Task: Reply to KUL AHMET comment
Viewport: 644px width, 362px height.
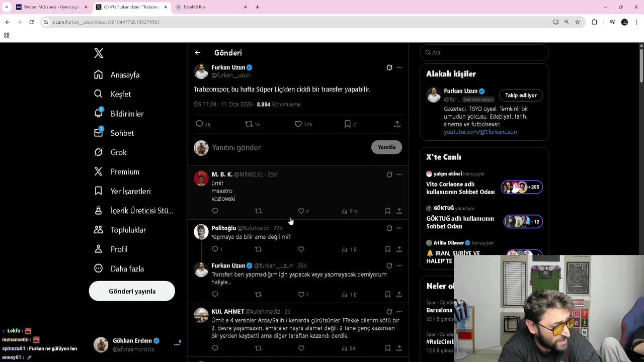Action: coord(215,348)
